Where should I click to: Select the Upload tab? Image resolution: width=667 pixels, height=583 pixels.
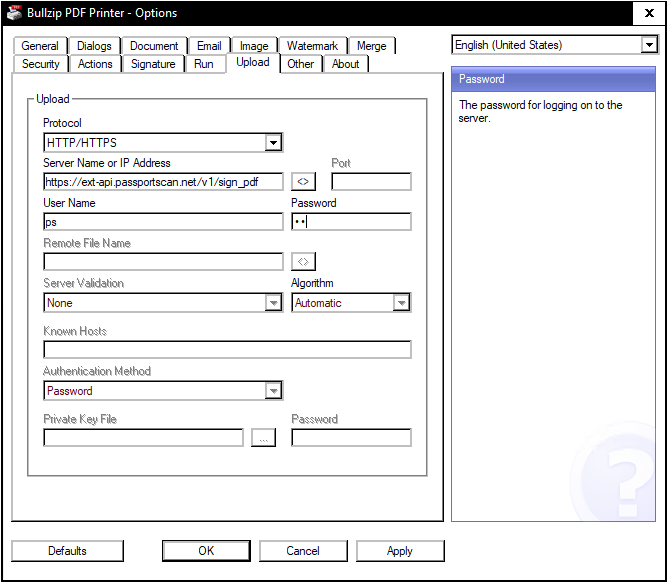pyautogui.click(x=253, y=63)
